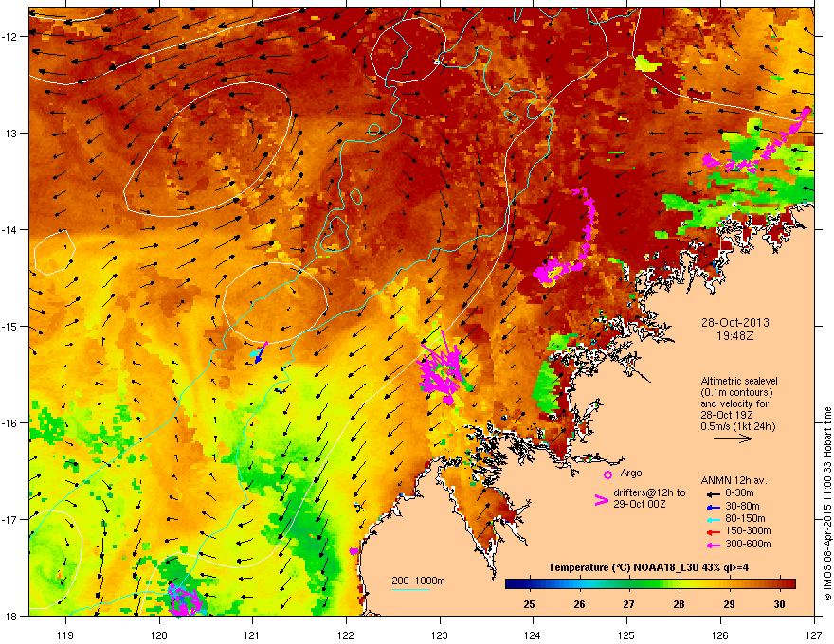
Task: Click the red 150-300m arrow legend symbol
Action: tap(713, 532)
